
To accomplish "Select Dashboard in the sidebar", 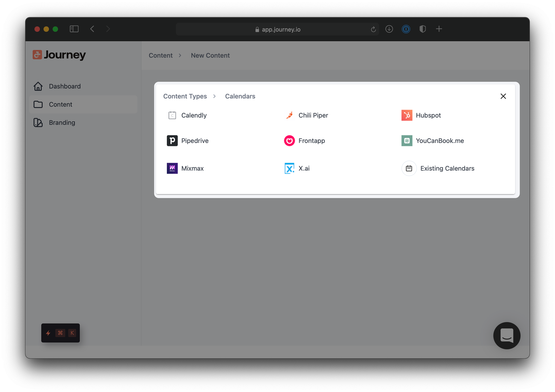I will pos(83,86).
